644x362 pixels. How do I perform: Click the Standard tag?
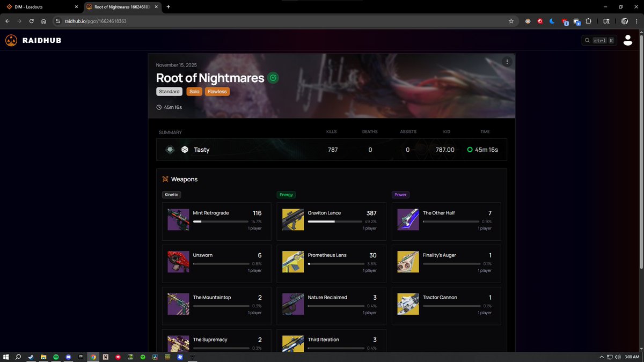[170, 92]
